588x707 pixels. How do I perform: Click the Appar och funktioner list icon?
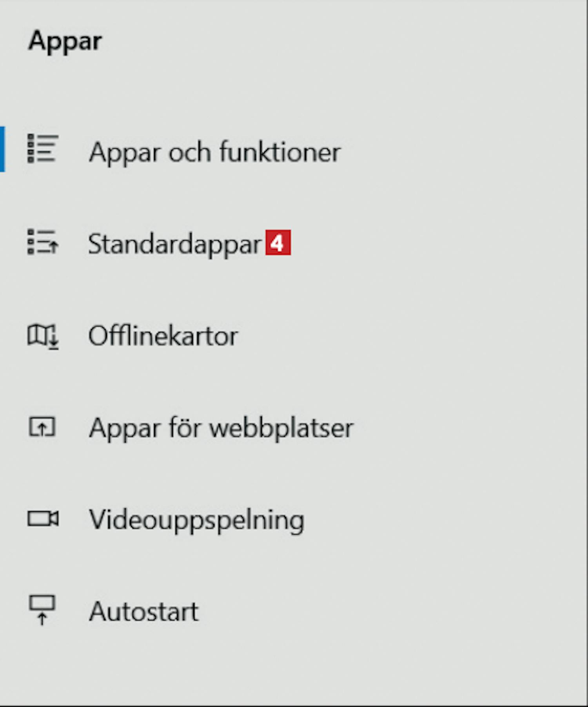[x=43, y=149]
